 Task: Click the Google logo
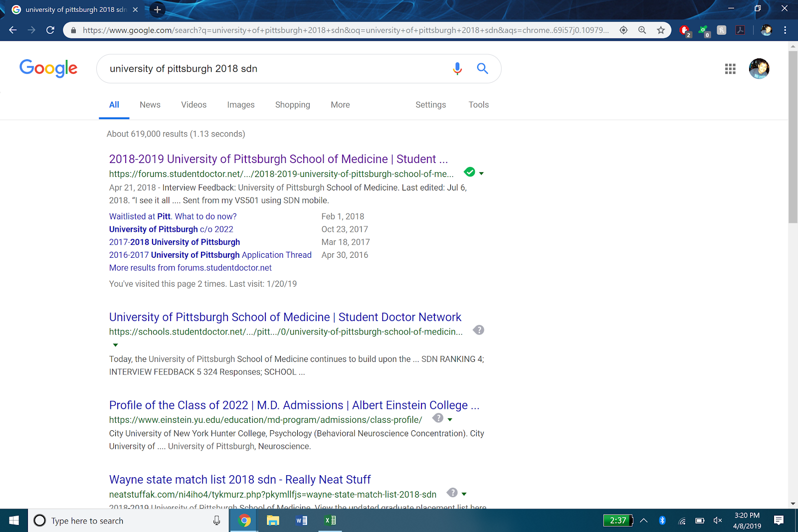[48, 68]
